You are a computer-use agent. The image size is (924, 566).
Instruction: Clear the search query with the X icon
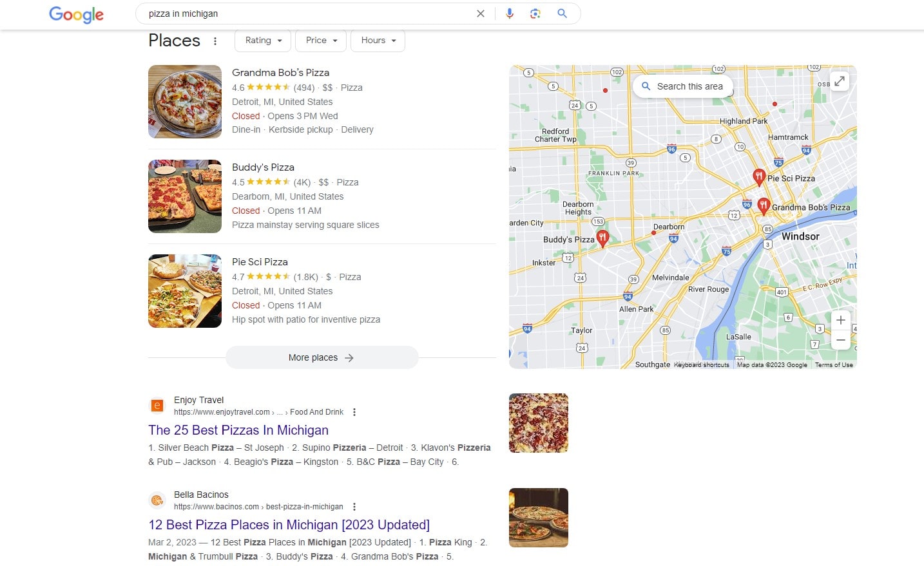pyautogui.click(x=480, y=13)
